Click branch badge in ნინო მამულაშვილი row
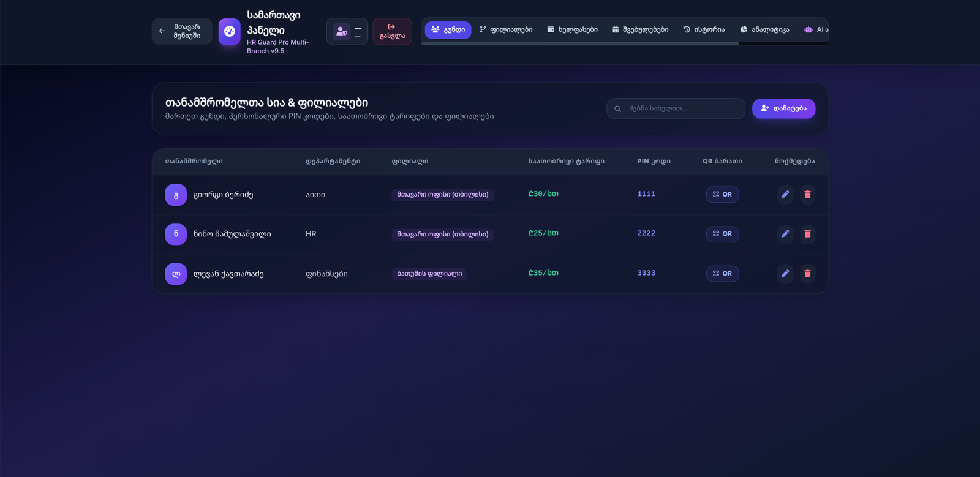The height and width of the screenshot is (477, 980). click(x=443, y=234)
